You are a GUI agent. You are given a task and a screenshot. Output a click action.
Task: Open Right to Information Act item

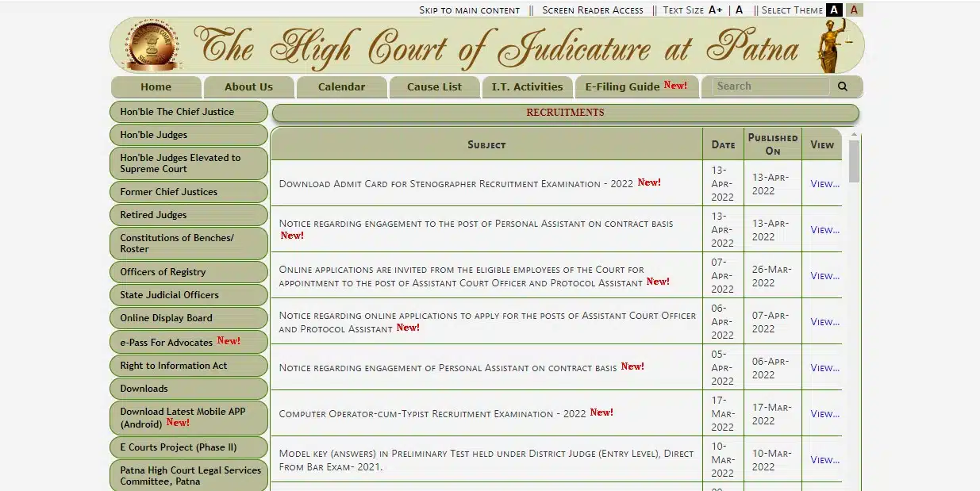pyautogui.click(x=189, y=366)
